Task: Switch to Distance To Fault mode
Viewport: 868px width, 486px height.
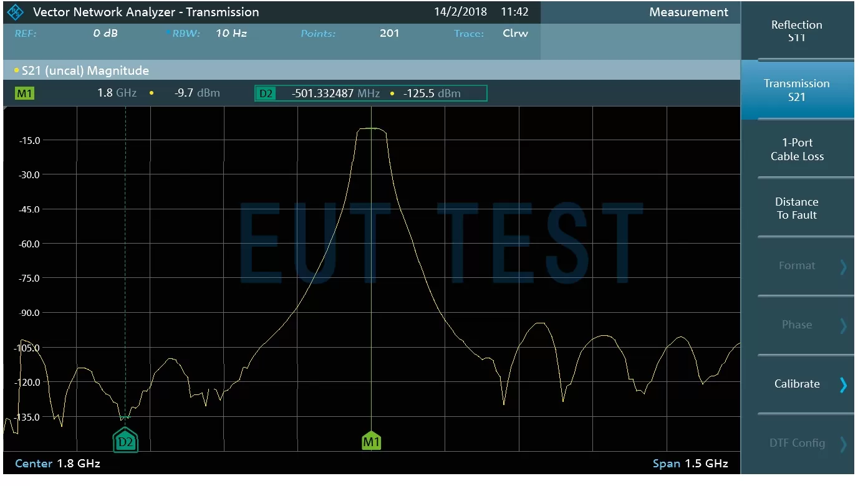Action: point(796,209)
